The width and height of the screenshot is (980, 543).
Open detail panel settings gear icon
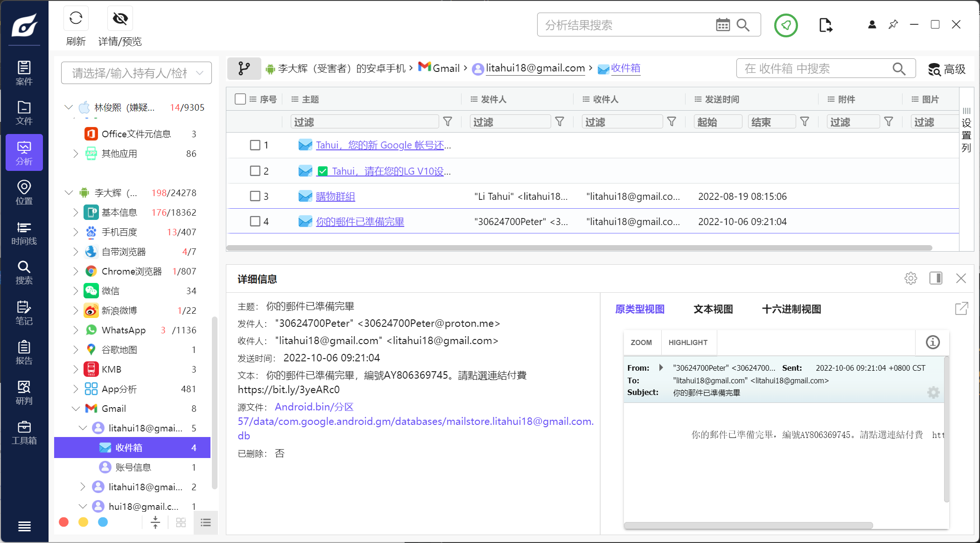[x=910, y=279]
